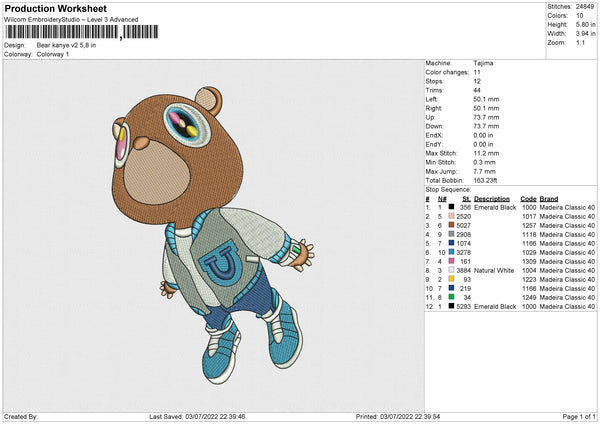
Task: Click the 'Up:' measurement label
Action: point(430,117)
